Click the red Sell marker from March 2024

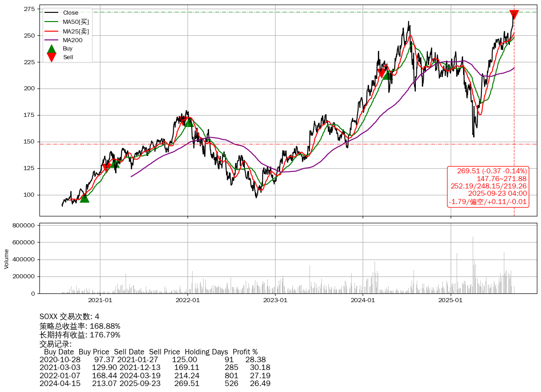(381, 73)
